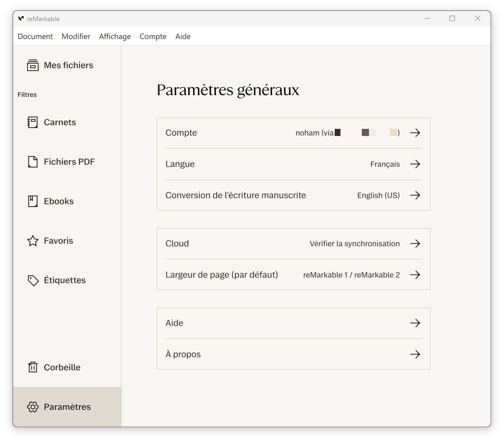Screen dimensions: 504x442
Task: Click the Mes fichiers archive icon
Action: click(x=33, y=65)
